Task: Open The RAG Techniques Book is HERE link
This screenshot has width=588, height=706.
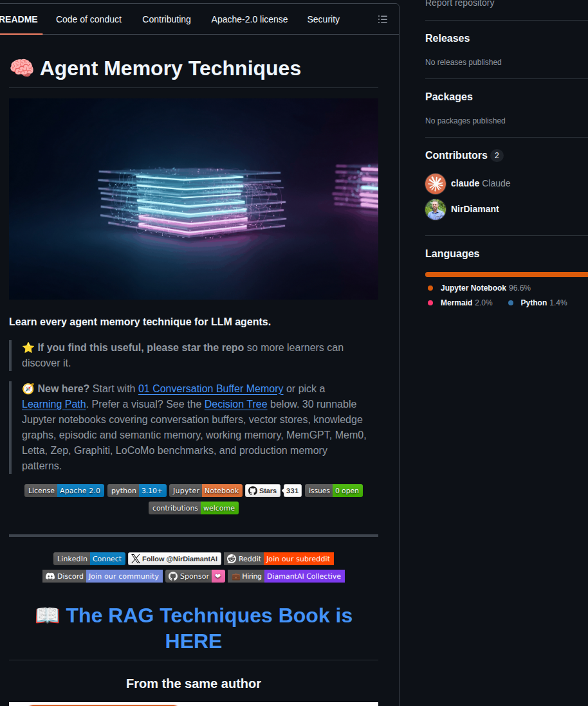Action: [209, 628]
